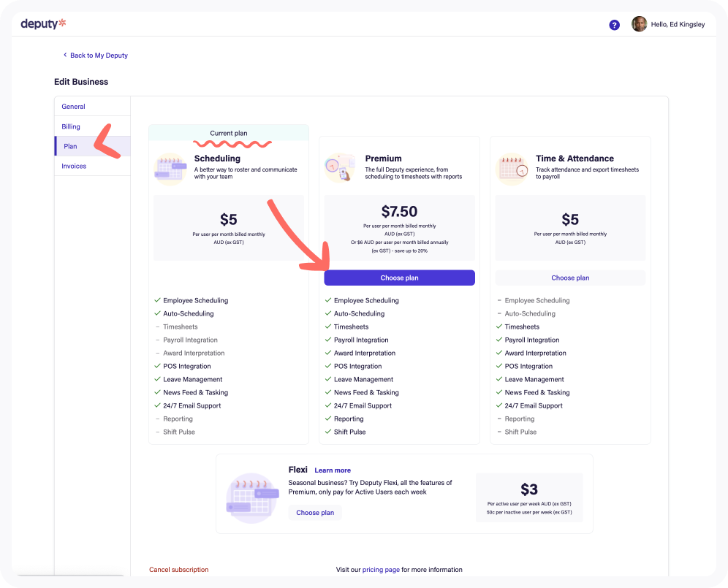The height and width of the screenshot is (588, 728).
Task: Go back via Back to My Deputy
Action: (95, 56)
